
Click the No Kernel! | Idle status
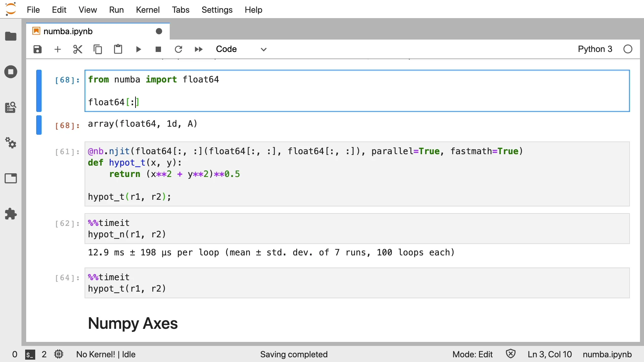pos(106,354)
